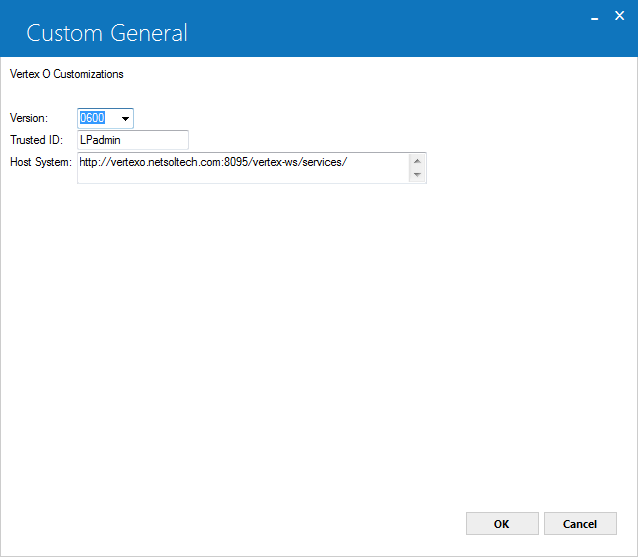This screenshot has width=638, height=557.
Task: Focus the Host System URL text box
Action: tap(243, 168)
